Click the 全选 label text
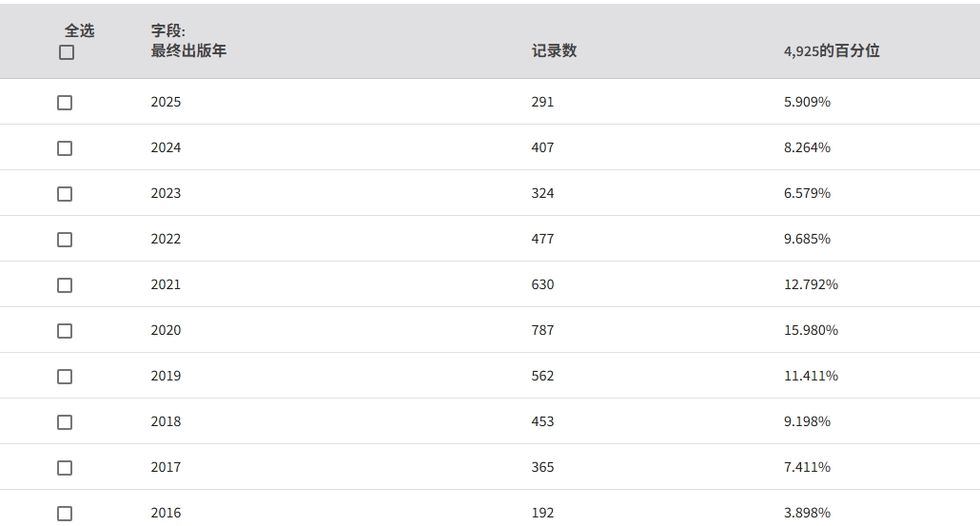 79,30
